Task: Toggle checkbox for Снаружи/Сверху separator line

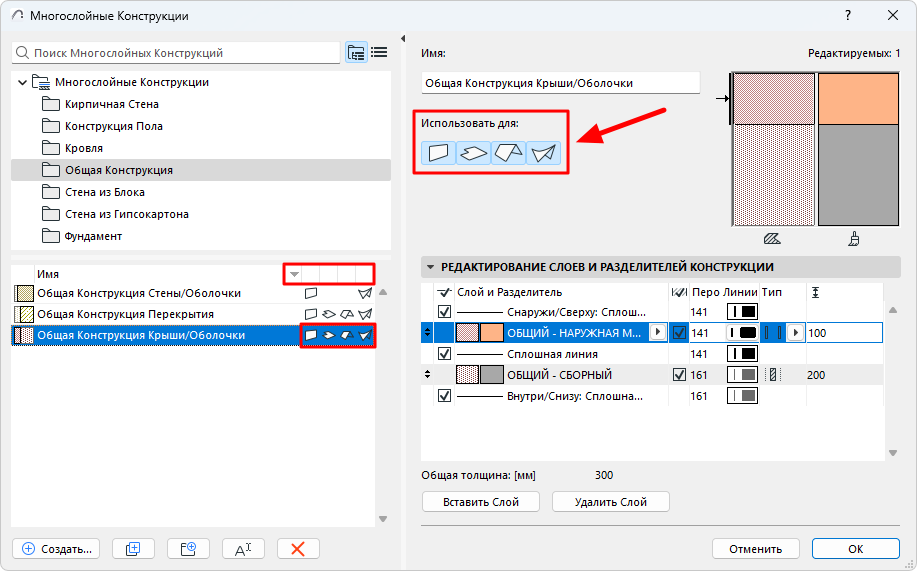Action: [444, 312]
